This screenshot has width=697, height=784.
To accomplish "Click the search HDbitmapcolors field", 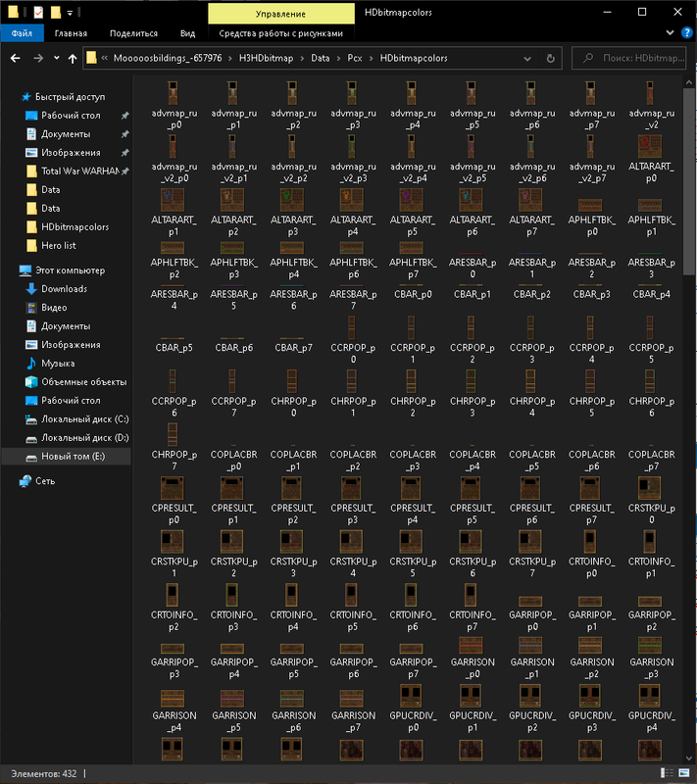I will click(x=629, y=58).
